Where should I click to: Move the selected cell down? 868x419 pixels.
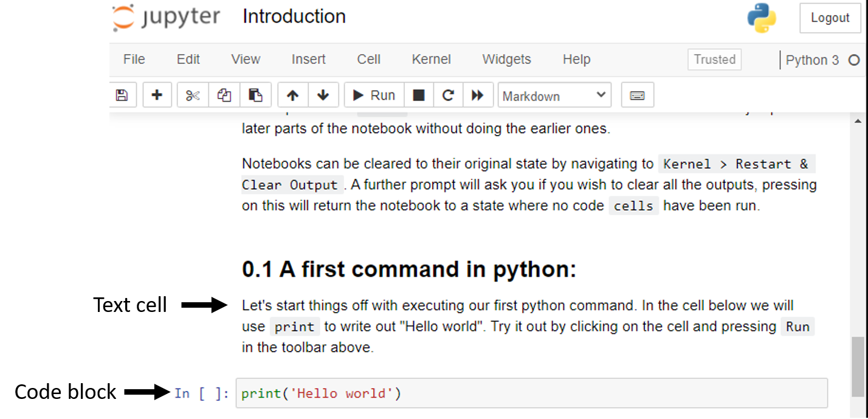pyautogui.click(x=323, y=95)
